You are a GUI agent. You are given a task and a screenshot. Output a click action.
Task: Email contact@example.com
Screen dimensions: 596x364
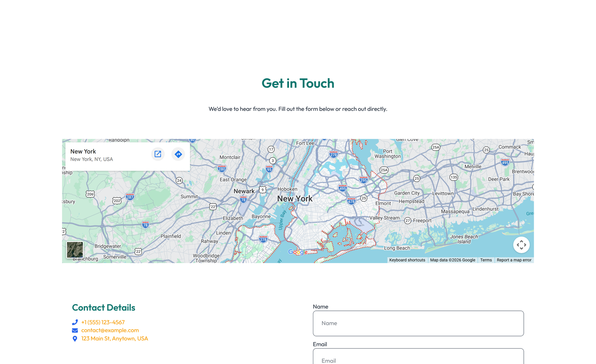(110, 331)
